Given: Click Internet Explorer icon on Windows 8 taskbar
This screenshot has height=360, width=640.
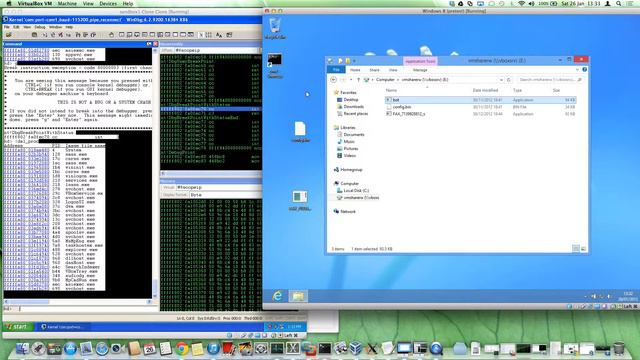Looking at the screenshot, I should [278, 296].
